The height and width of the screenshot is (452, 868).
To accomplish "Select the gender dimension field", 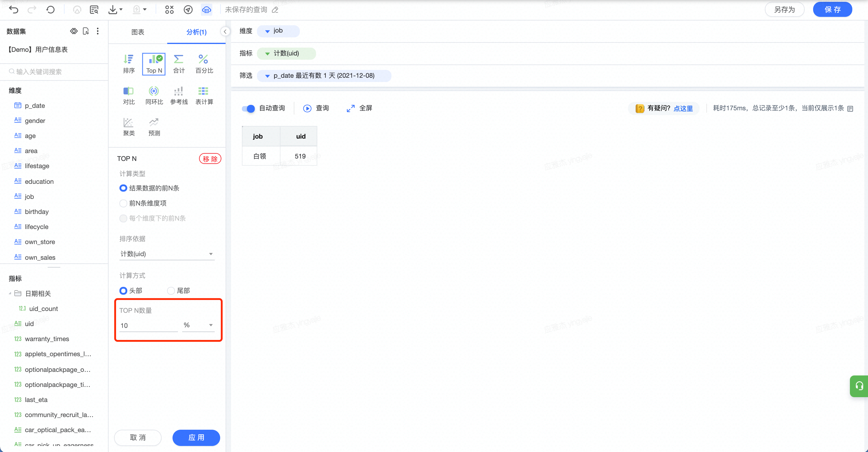I will 35,121.
